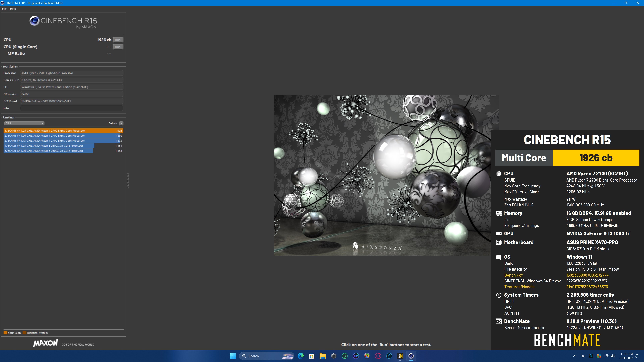Open Microsoft Edge from the taskbar
Viewport: 644px width, 362px height.
(300, 356)
